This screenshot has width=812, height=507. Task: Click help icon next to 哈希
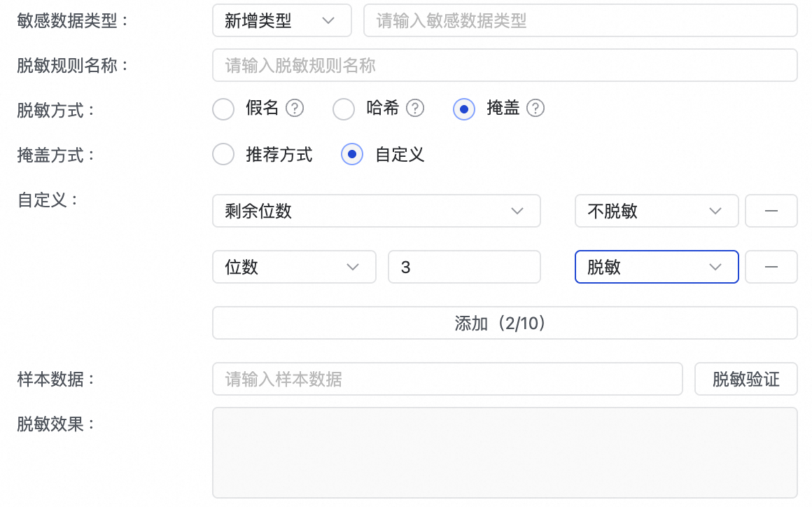pyautogui.click(x=416, y=109)
